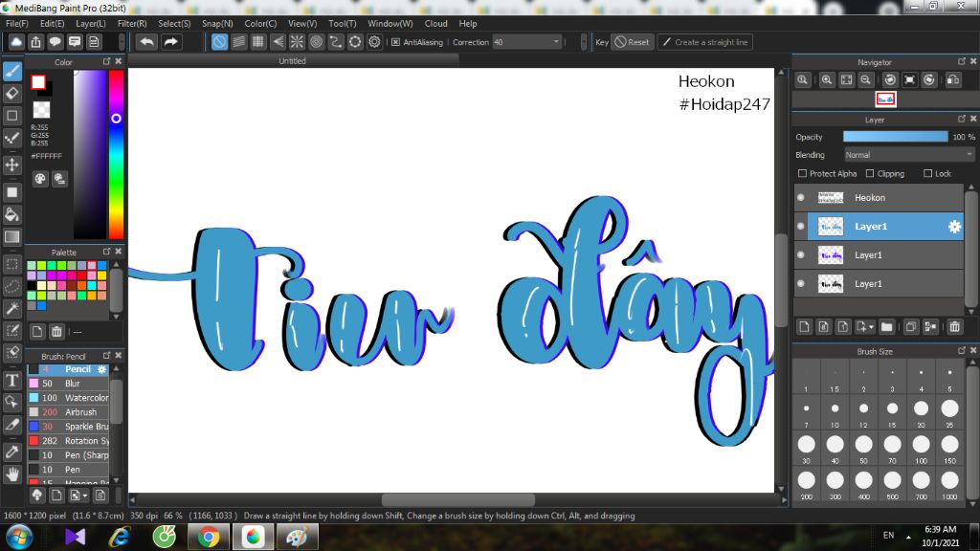
Task: Select the Lasso selection tool
Action: [x=11, y=286]
